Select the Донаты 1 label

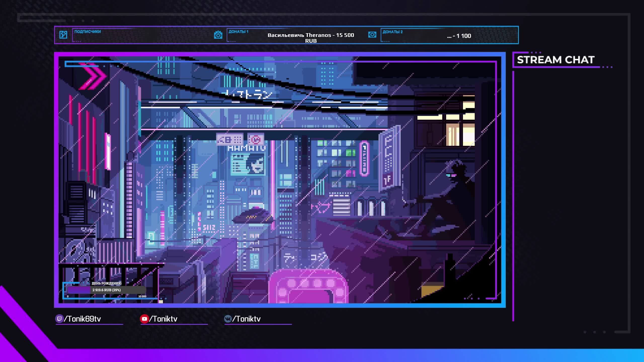(238, 32)
